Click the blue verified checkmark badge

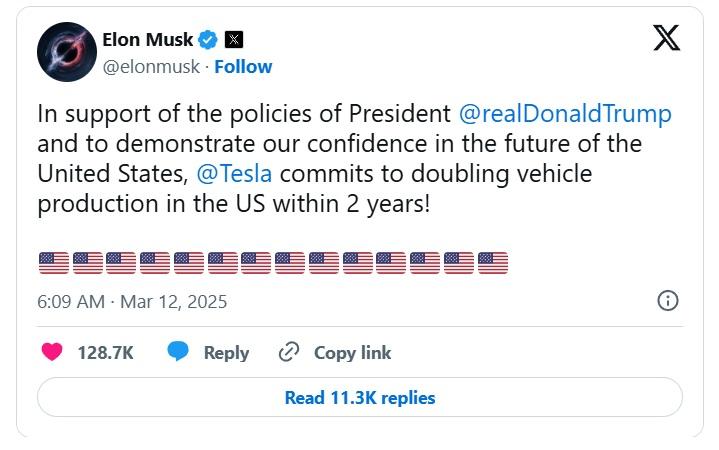[208, 40]
